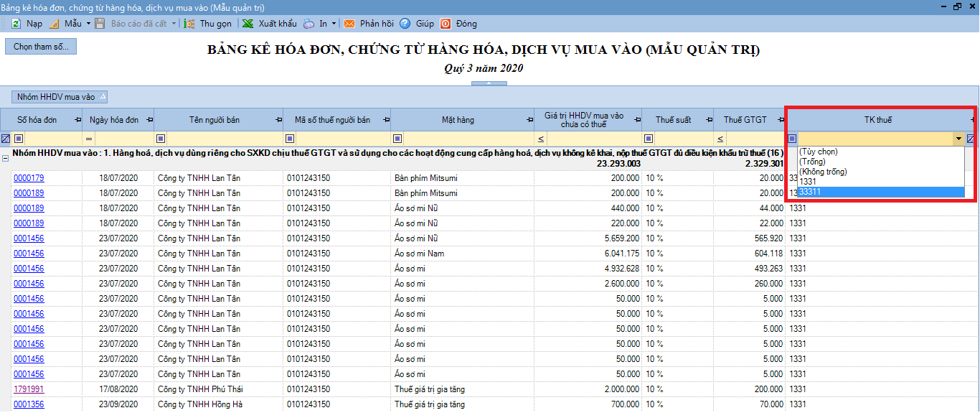Click the Nạp refresh icon
This screenshot has height=418, width=980.
pos(16,24)
